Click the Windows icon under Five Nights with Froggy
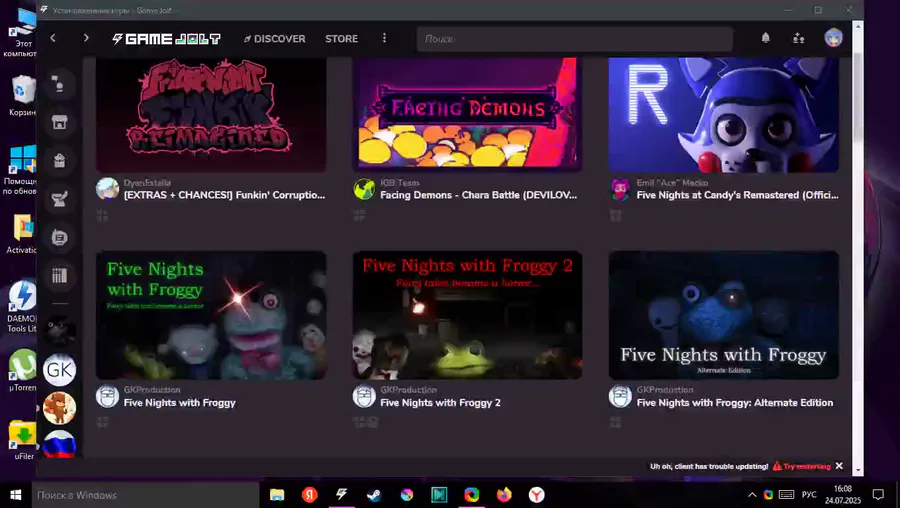Viewport: 900px width, 508px height. pos(102,422)
